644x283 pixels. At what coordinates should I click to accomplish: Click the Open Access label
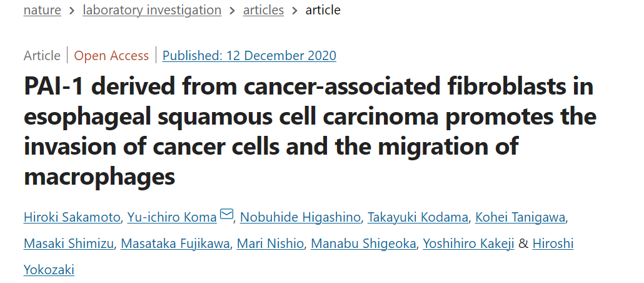click(x=111, y=55)
